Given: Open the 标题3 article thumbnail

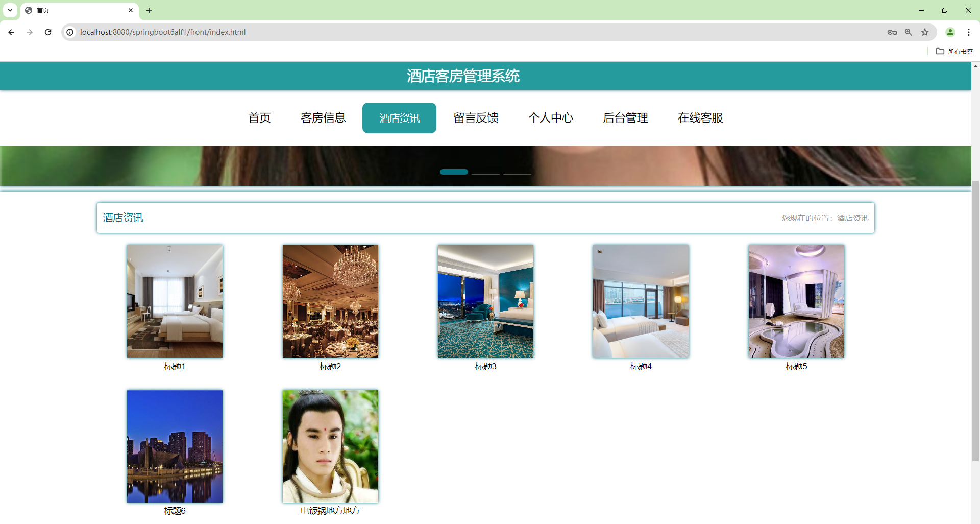Looking at the screenshot, I should [485, 301].
